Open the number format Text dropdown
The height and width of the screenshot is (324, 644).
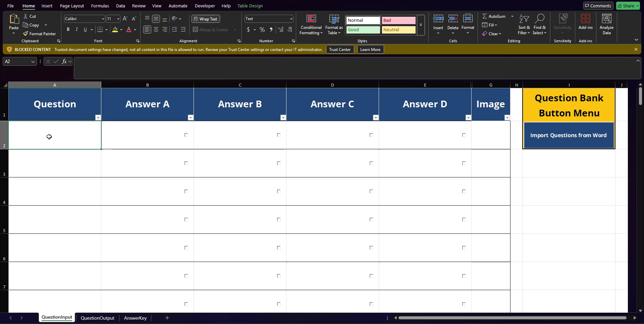tap(291, 19)
